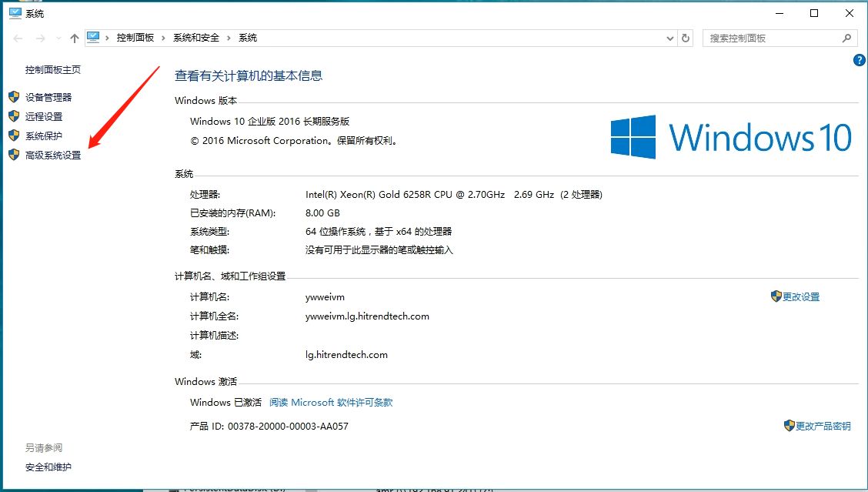Expand chevron after computer icon in breadcrumb

[108, 38]
